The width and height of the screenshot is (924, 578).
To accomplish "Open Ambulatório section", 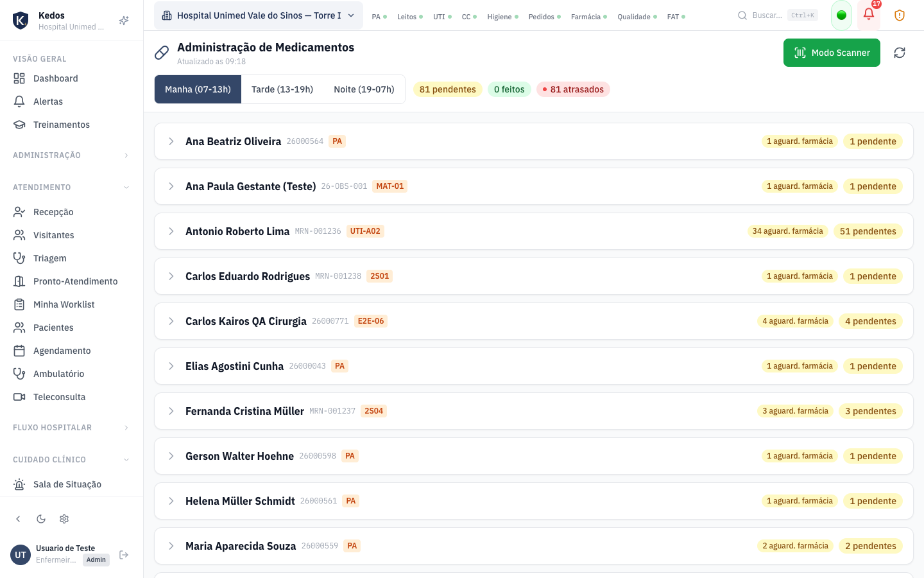I will tap(71, 374).
